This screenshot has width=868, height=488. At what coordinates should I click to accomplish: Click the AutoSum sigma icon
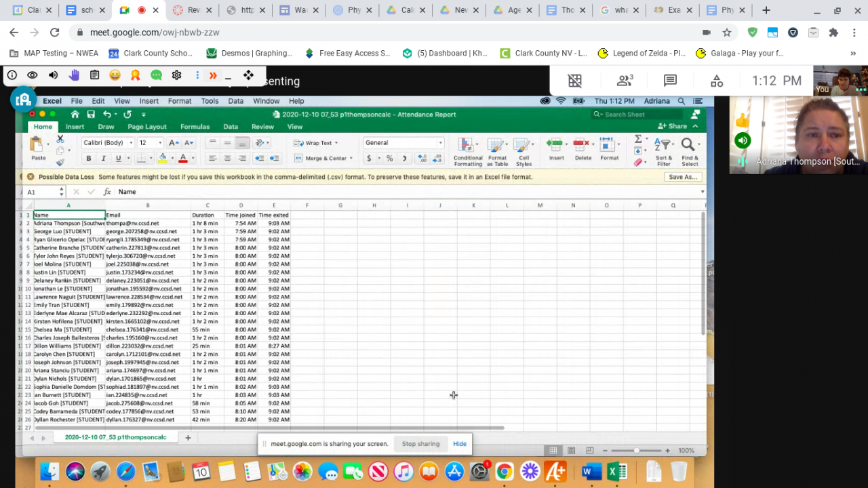click(638, 139)
